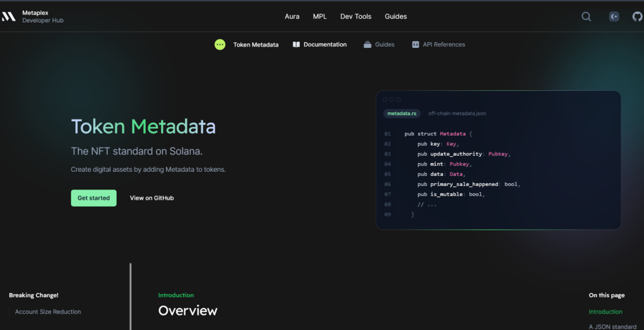Screen dimensions: 644x330
Task: Click the 'pub primary_sale_happened: bool,' line
Action: click(469, 185)
